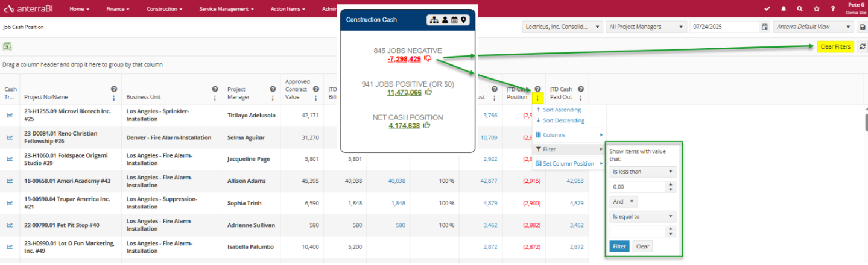The image size is (868, 265).
Task: Open cash trend chart for Pet Pit Stop
Action: pos(10,225)
